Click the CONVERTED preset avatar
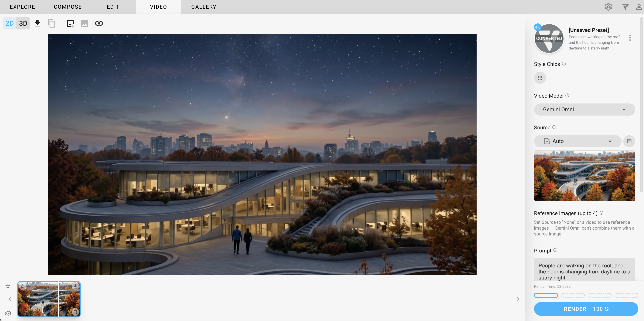Image resolution: width=644 pixels, height=321 pixels. point(549,39)
